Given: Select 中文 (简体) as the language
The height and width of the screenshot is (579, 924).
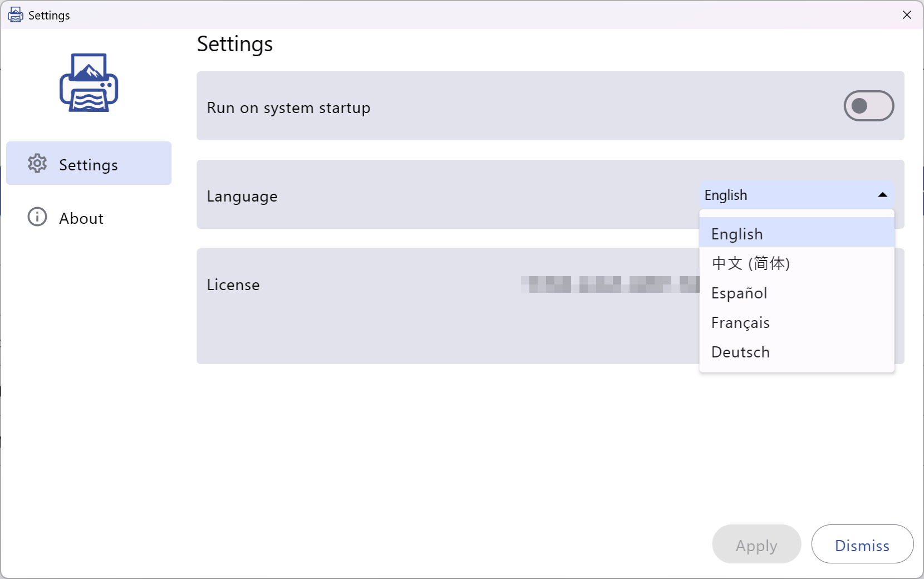Looking at the screenshot, I should click(x=751, y=263).
